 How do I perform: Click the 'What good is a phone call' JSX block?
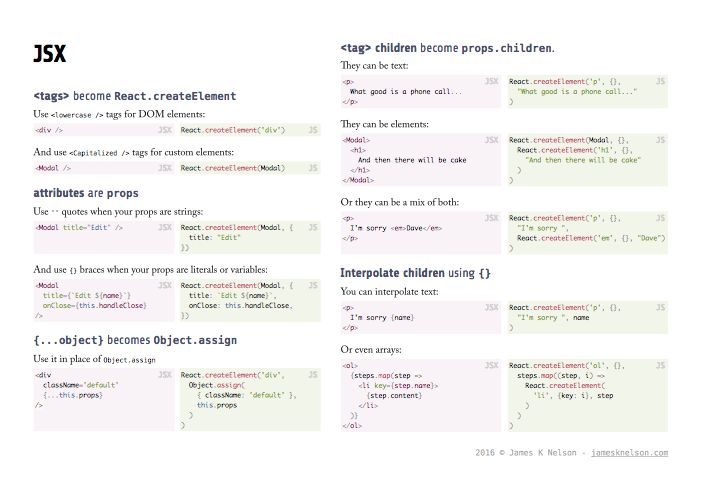[421, 92]
